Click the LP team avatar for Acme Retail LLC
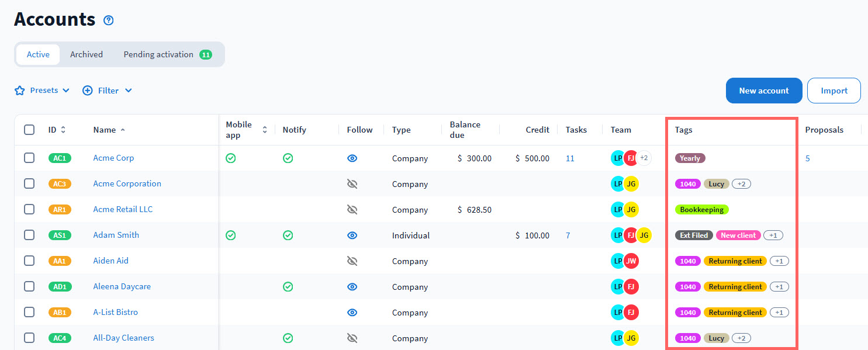The image size is (868, 350). (x=617, y=210)
